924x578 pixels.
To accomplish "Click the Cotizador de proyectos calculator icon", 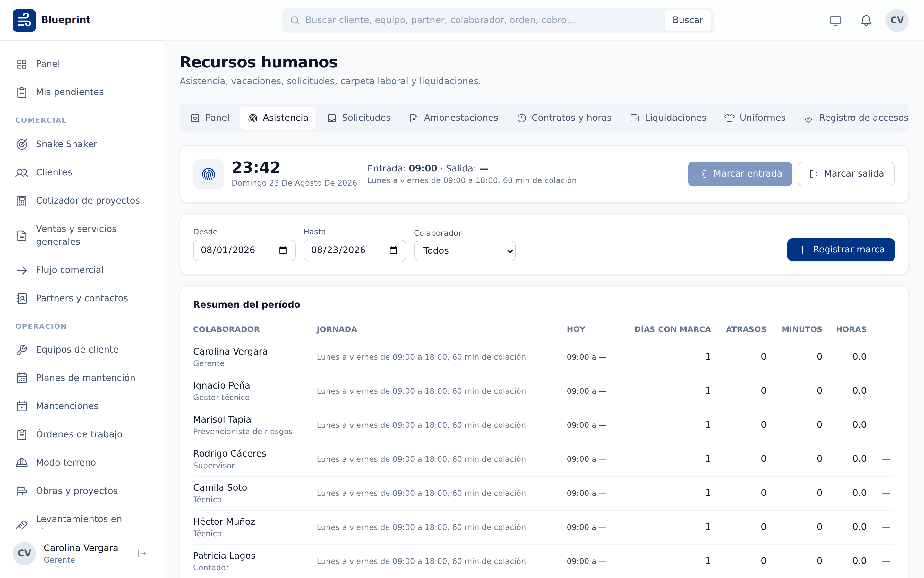I will click(x=22, y=201).
